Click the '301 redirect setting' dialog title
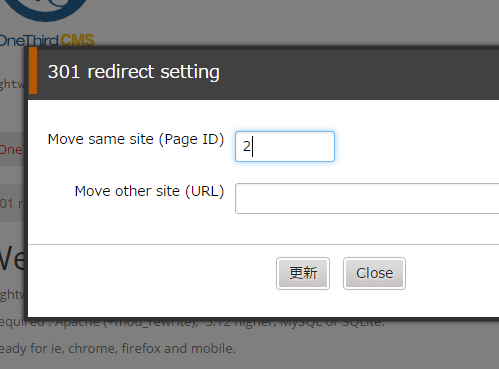The width and height of the screenshot is (499, 369). 134,72
